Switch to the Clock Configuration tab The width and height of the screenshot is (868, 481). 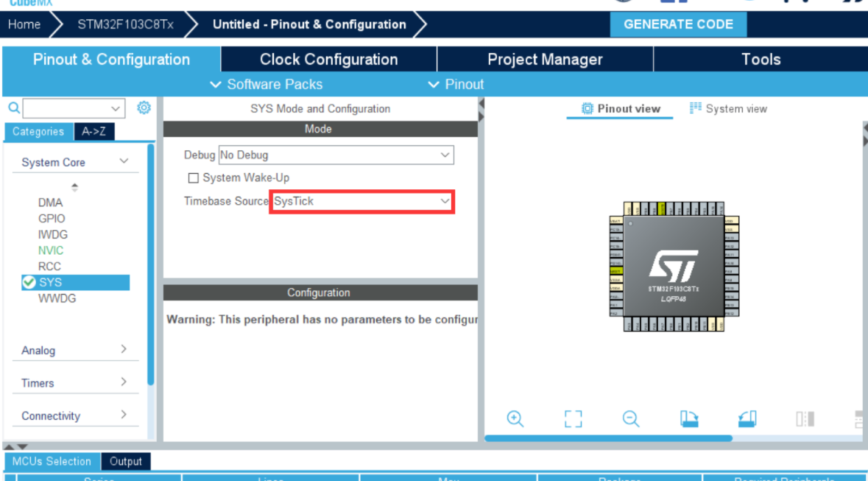[329, 59]
